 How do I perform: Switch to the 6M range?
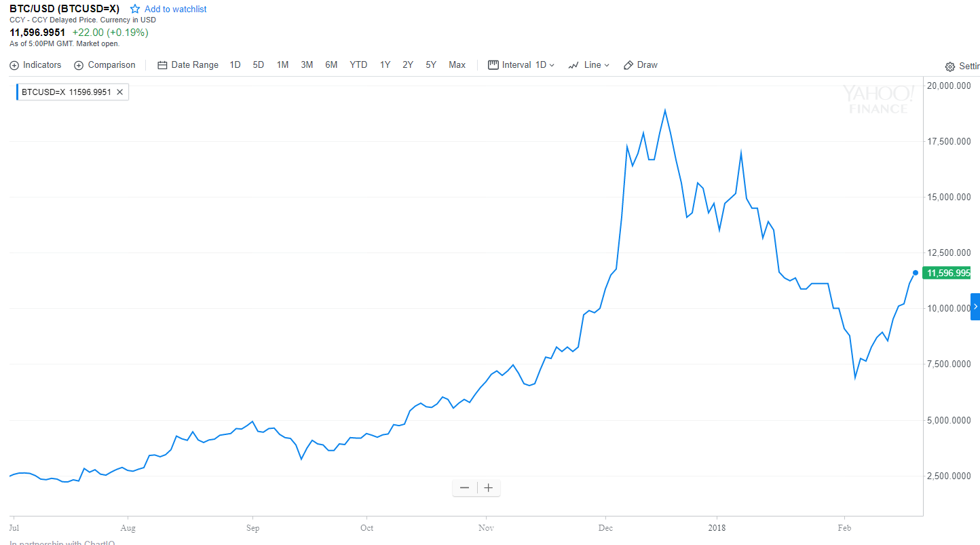coord(331,65)
